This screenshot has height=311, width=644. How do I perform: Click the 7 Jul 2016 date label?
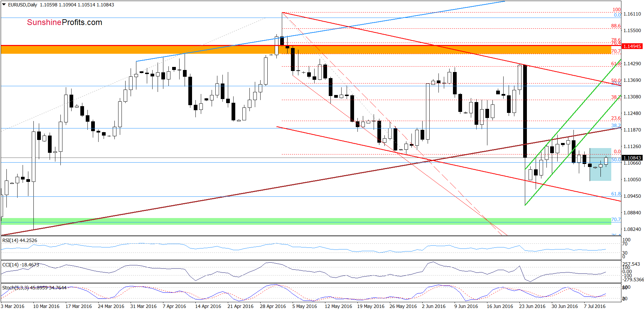[595, 306]
